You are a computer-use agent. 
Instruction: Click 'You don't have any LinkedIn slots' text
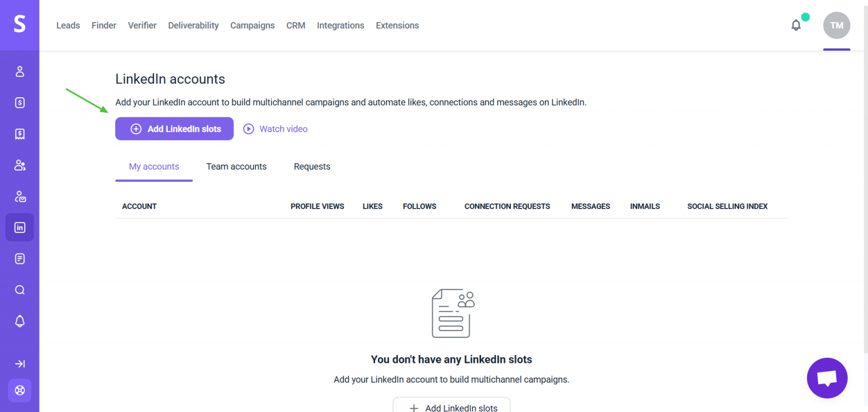point(452,359)
